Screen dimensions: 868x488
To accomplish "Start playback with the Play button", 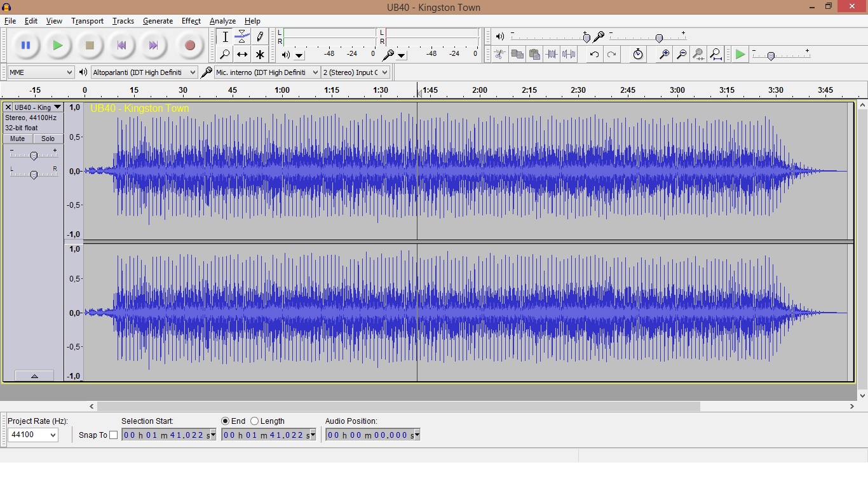I will 57,45.
